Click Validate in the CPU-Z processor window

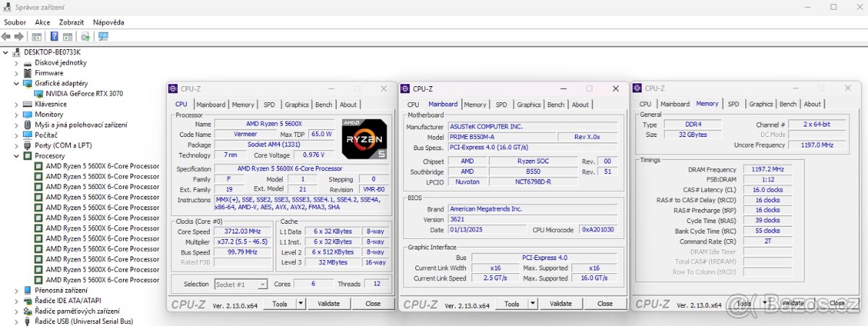328,304
